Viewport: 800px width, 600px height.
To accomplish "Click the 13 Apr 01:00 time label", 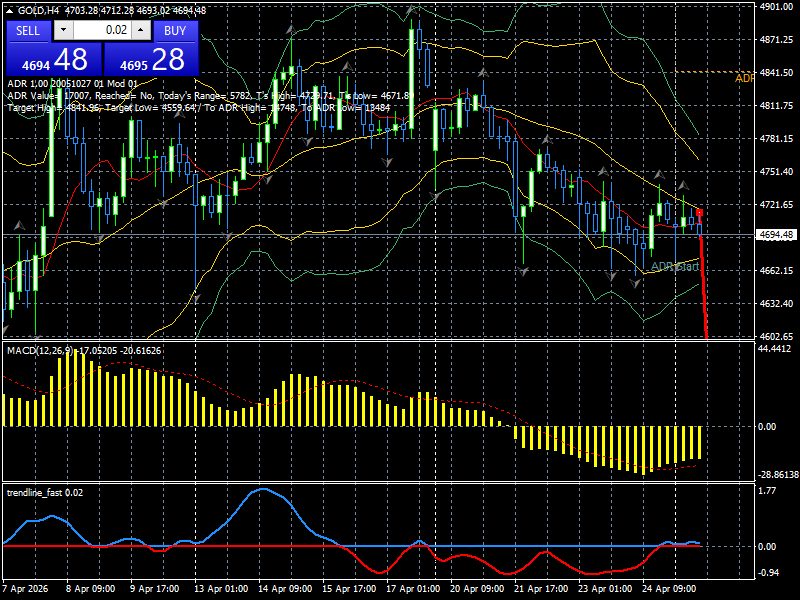I will 221,588.
